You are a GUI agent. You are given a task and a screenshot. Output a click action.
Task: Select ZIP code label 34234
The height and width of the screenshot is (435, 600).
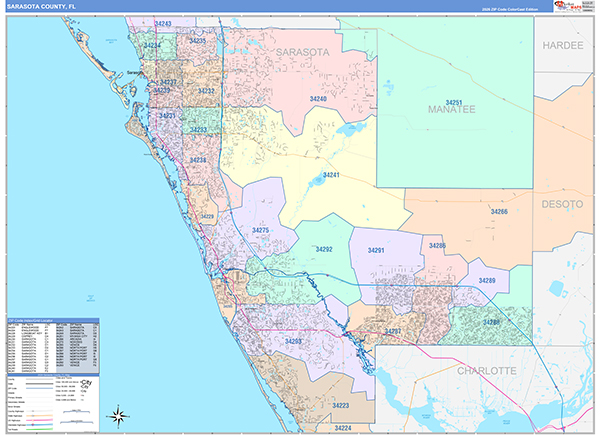click(152, 45)
